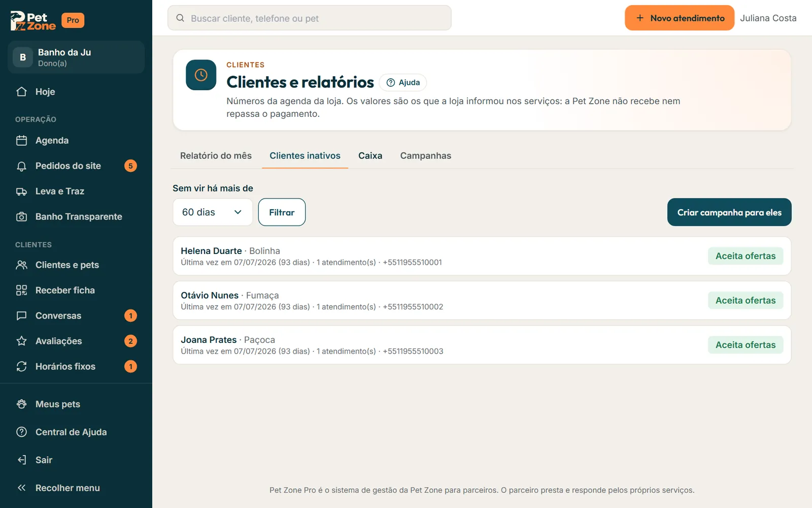
Task: Click the paw icon beside Meus pets
Action: pos(21,404)
